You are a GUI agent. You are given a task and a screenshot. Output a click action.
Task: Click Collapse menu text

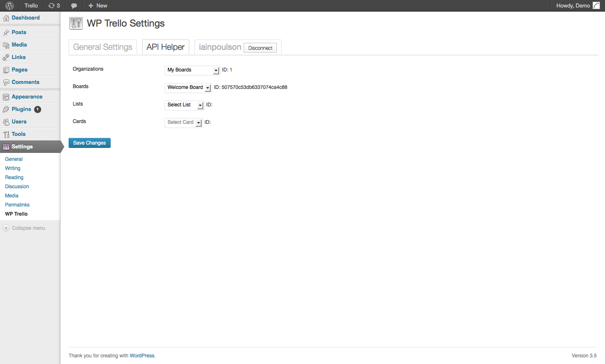point(29,228)
